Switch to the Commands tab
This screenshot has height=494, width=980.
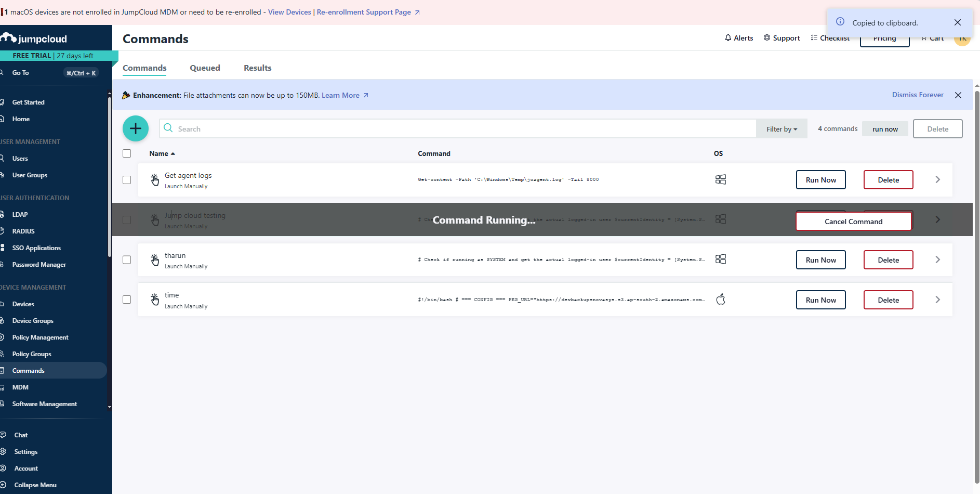(144, 68)
